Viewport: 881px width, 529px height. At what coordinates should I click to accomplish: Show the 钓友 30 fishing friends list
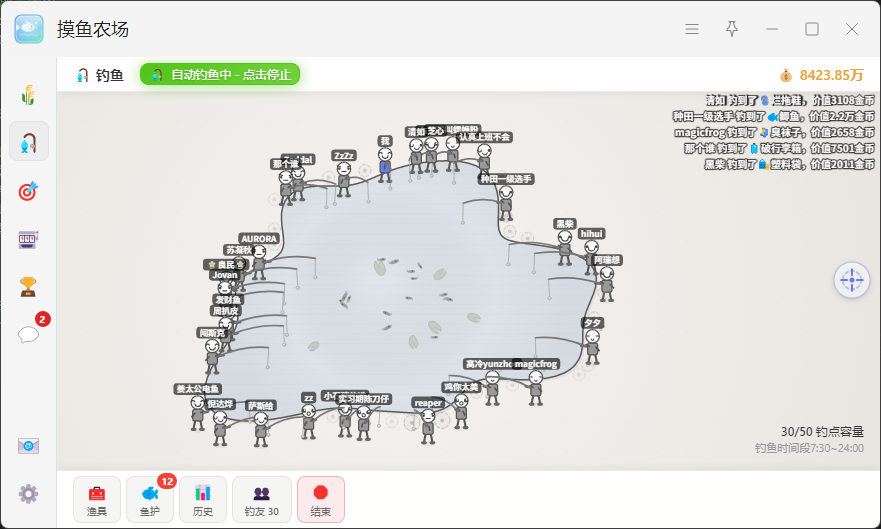(262, 499)
